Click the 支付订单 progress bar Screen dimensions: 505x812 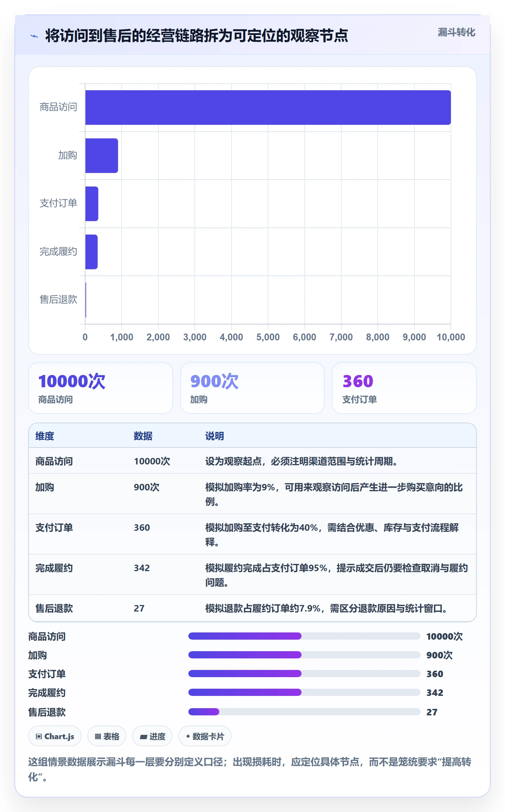[x=304, y=674]
